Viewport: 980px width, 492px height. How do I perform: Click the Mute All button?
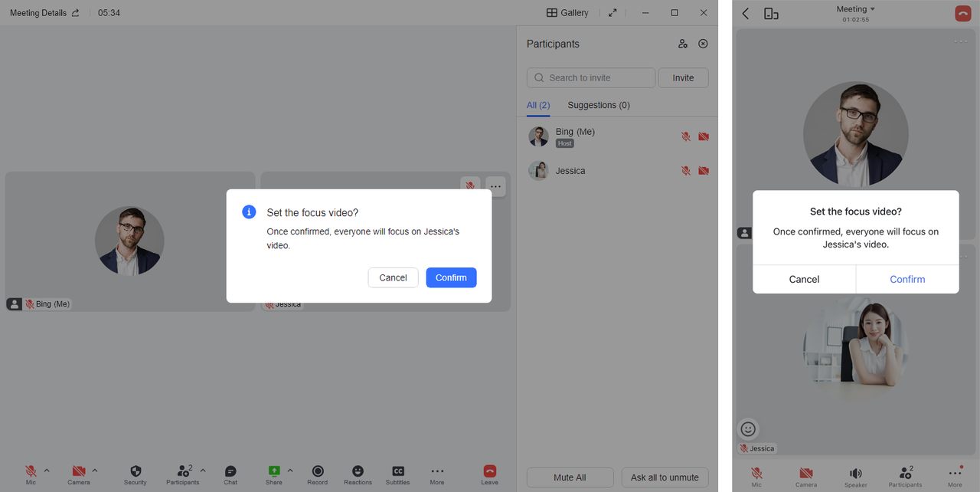point(570,477)
